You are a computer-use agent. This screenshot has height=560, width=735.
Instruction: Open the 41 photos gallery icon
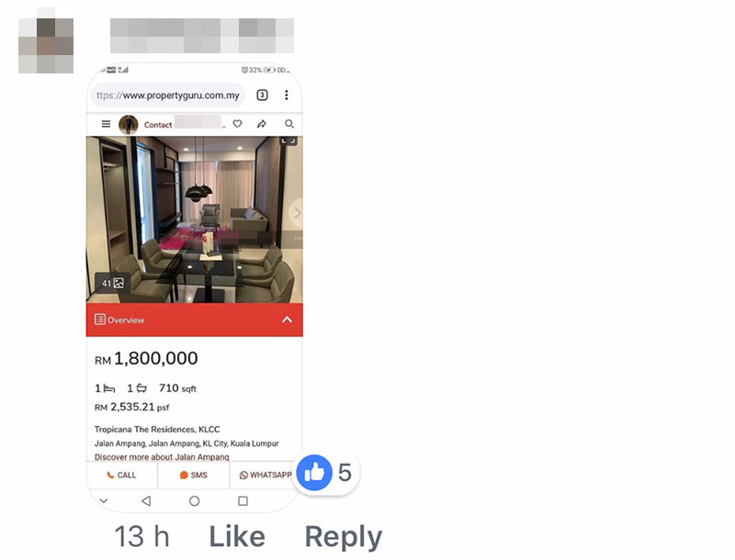(113, 284)
